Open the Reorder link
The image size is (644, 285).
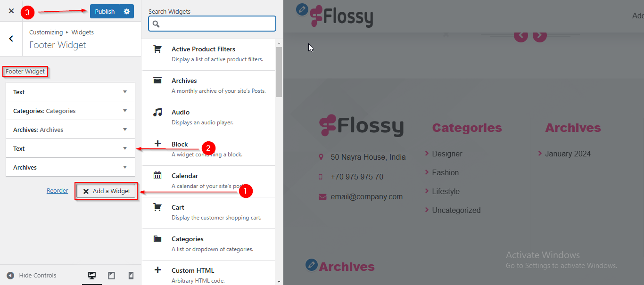(58, 191)
